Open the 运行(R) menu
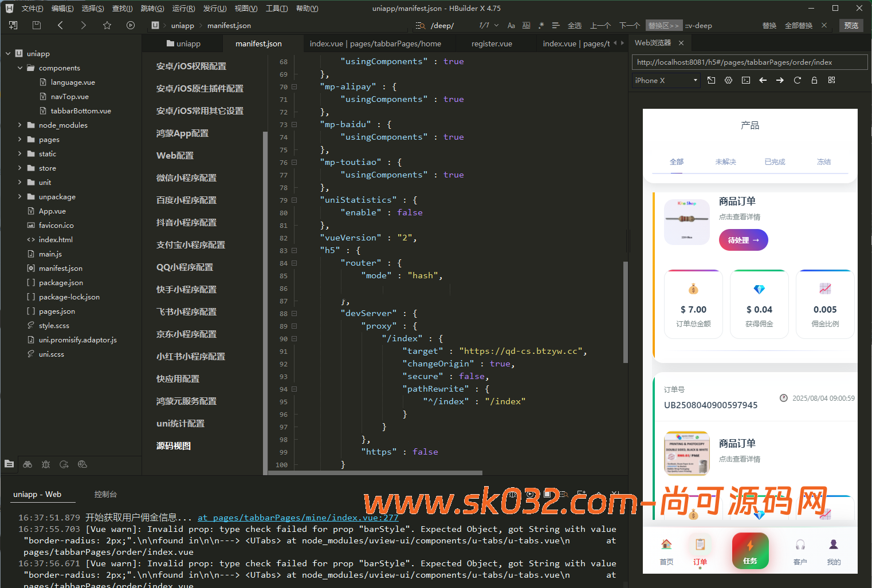The image size is (872, 588). coord(183,9)
